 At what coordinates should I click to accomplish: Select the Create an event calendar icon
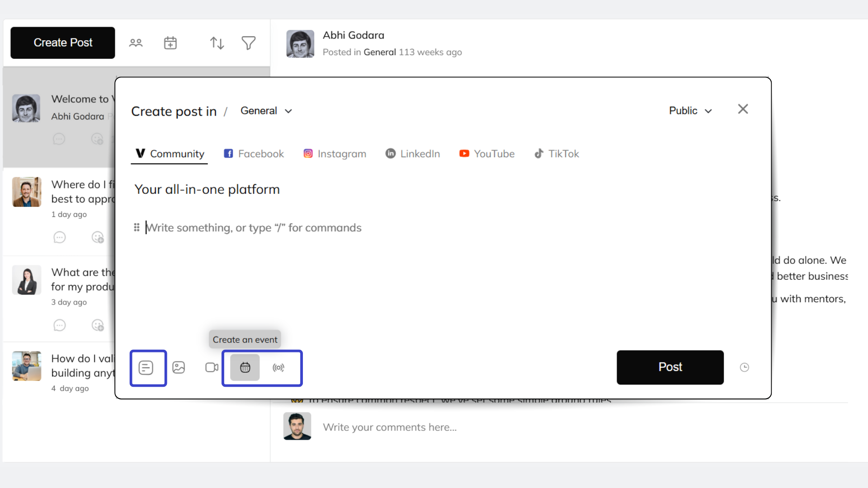pyautogui.click(x=245, y=367)
